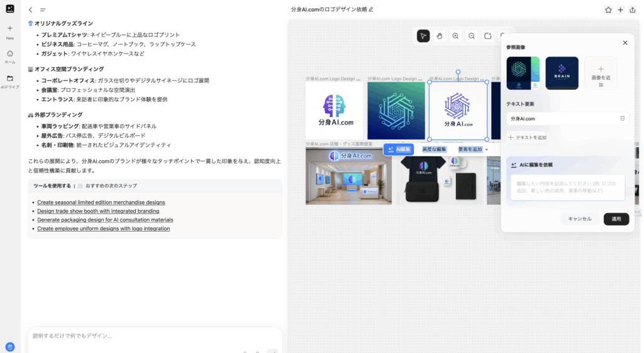Viewport: 644px width, 353px height.
Task: Open 'Generate packaging design' link
Action: point(105,220)
